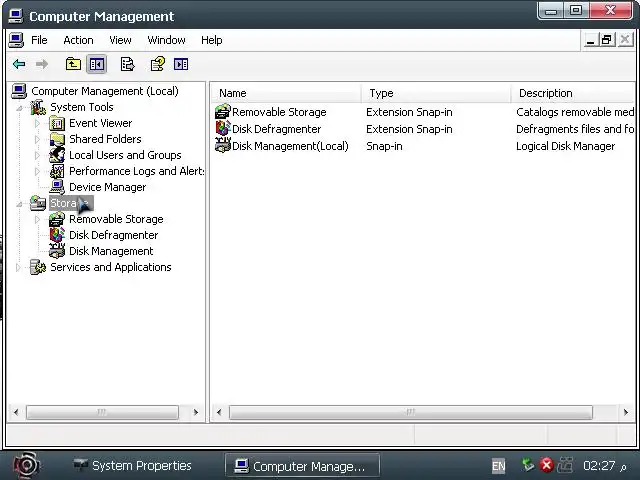Image resolution: width=640 pixels, height=480 pixels.
Task: Click the System Tools icon in tree
Action: pos(38,107)
